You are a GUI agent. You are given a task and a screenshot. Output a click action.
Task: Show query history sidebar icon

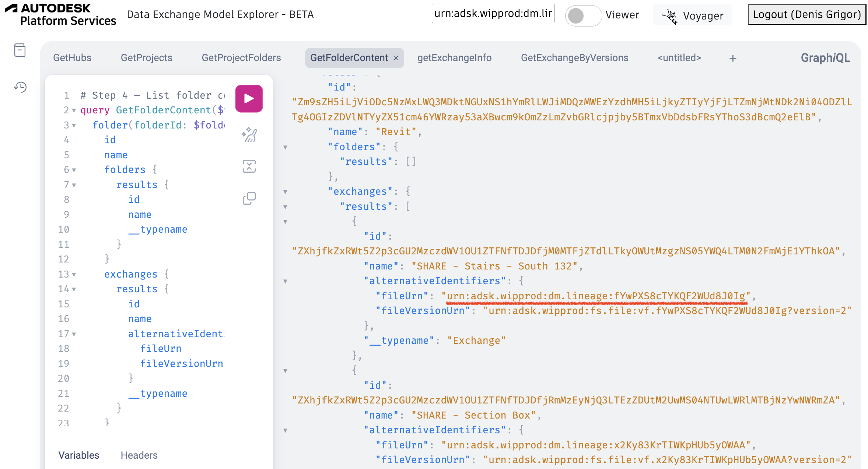[20, 87]
